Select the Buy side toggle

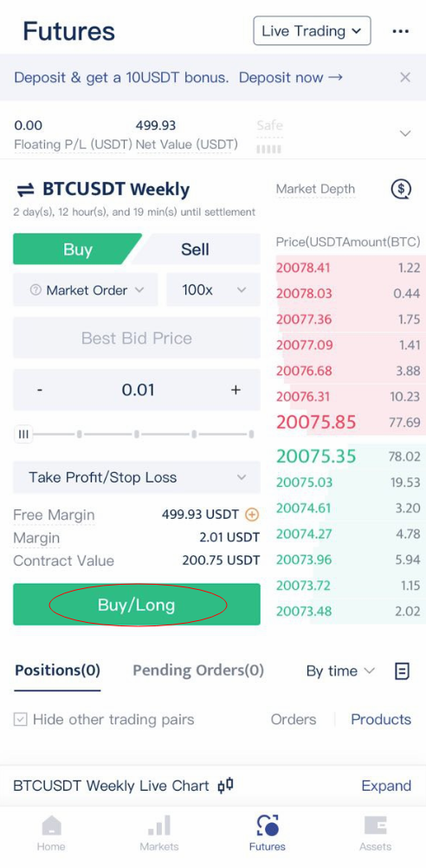click(77, 249)
